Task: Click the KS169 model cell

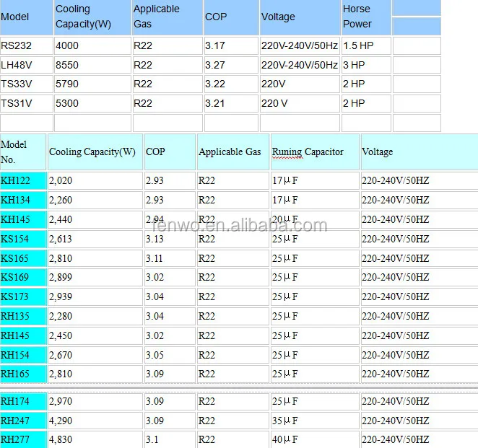Action: point(16,277)
